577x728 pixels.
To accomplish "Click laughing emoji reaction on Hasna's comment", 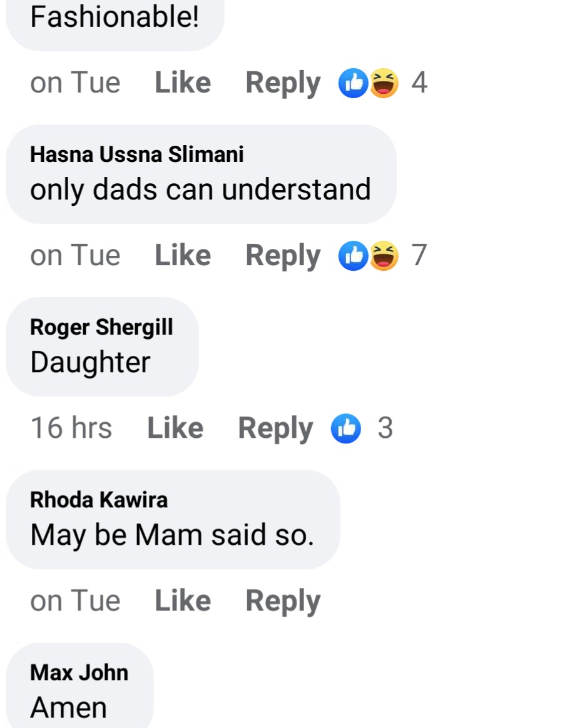I will [x=384, y=256].
